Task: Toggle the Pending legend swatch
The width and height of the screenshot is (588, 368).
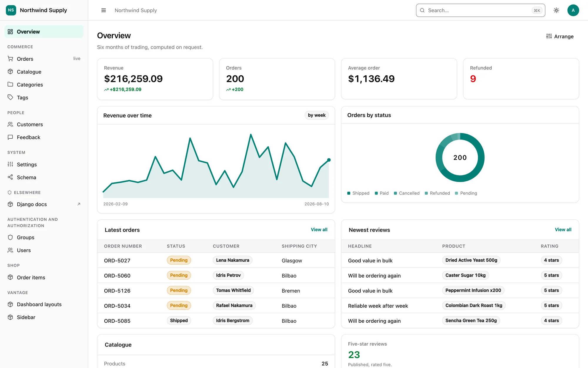Action: tap(456, 193)
